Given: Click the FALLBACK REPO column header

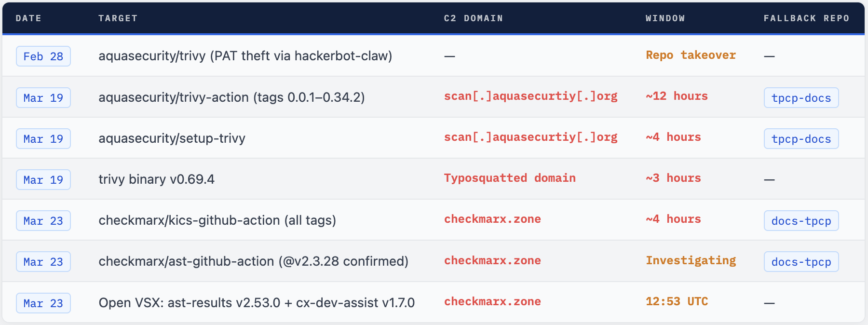Looking at the screenshot, I should pos(806,18).
